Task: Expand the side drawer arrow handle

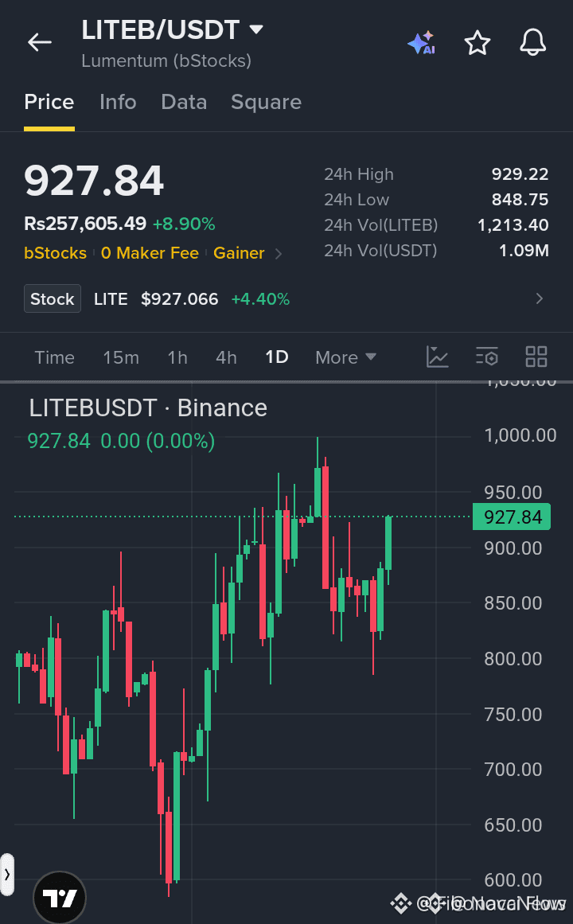Action: 6,875
